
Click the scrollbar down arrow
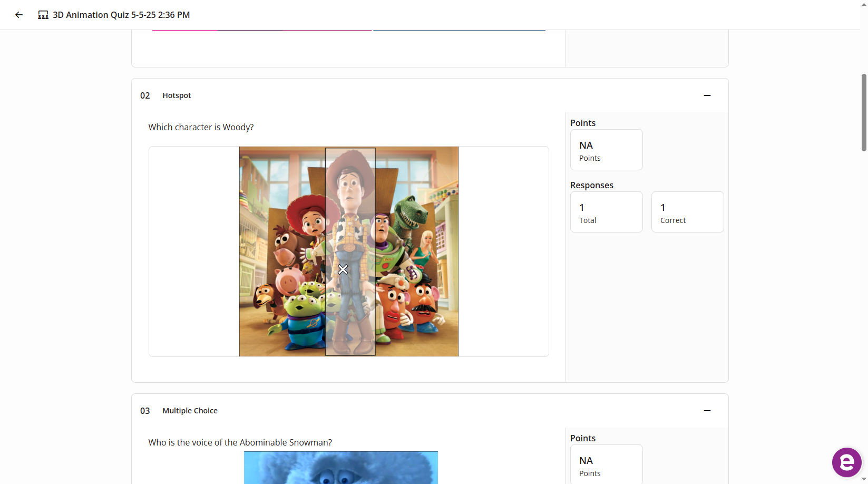(864, 479)
